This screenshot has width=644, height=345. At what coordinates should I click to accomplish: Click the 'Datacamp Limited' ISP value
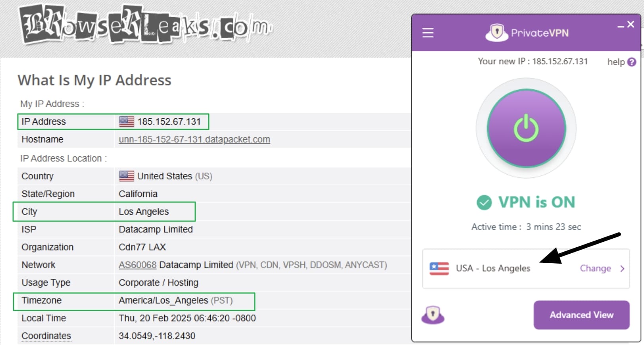[156, 229]
